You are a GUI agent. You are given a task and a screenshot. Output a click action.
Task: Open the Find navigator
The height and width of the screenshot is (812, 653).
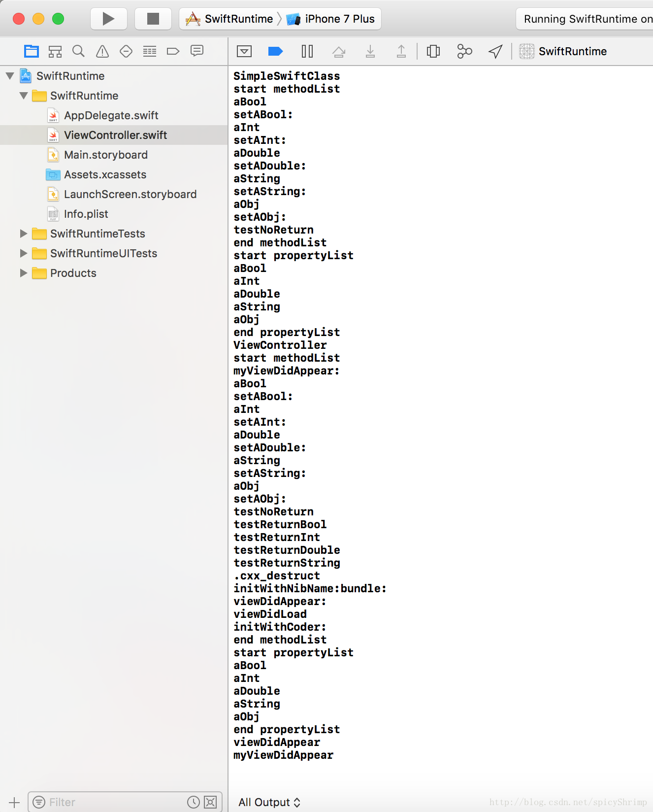pos(78,51)
